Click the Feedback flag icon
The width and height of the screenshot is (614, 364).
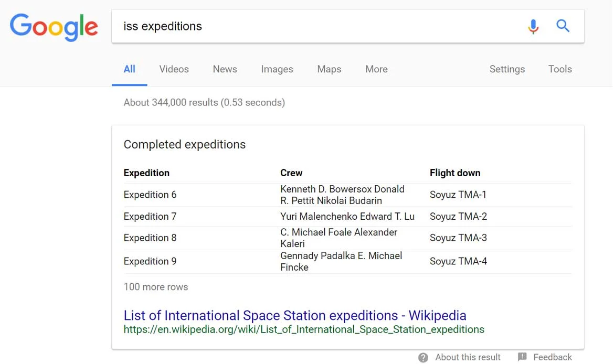click(x=522, y=357)
